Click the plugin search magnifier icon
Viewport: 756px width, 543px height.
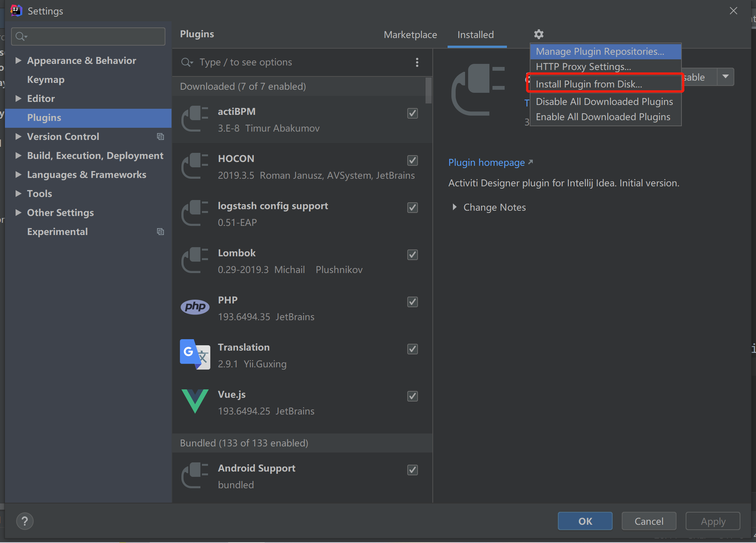[x=187, y=62]
